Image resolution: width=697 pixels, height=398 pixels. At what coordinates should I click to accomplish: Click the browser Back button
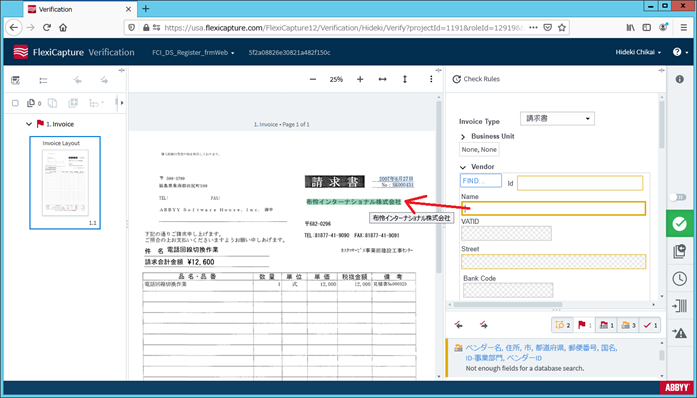pos(14,28)
